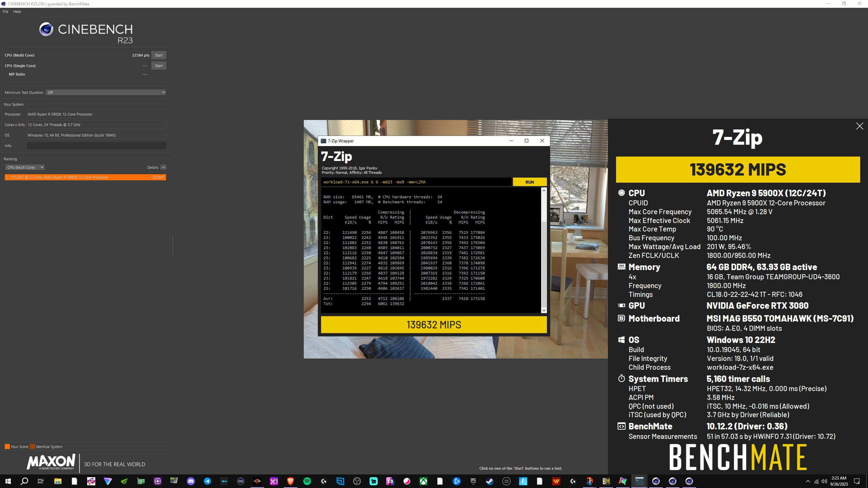Click the 7-Zip workload command line field
The width and height of the screenshot is (868, 488).
pos(416,182)
